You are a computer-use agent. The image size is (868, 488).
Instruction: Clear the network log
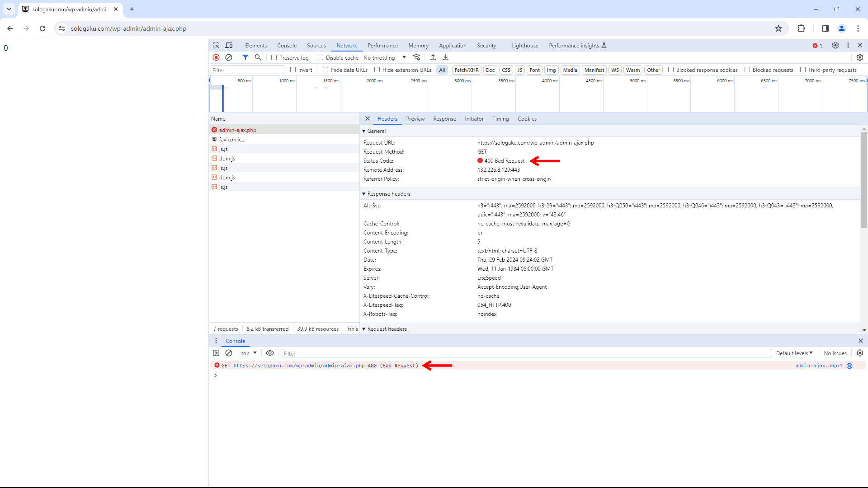coord(229,57)
